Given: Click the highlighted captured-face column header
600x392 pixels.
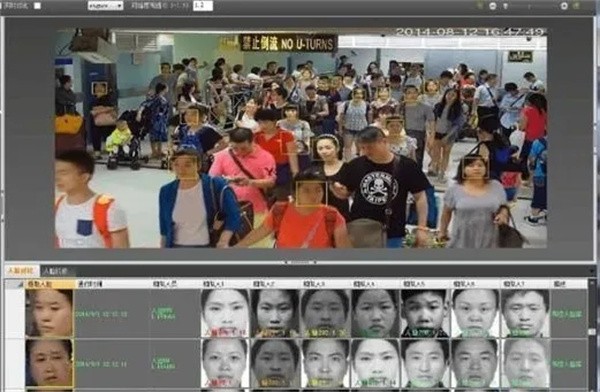Looking at the screenshot, I should tap(50, 284).
